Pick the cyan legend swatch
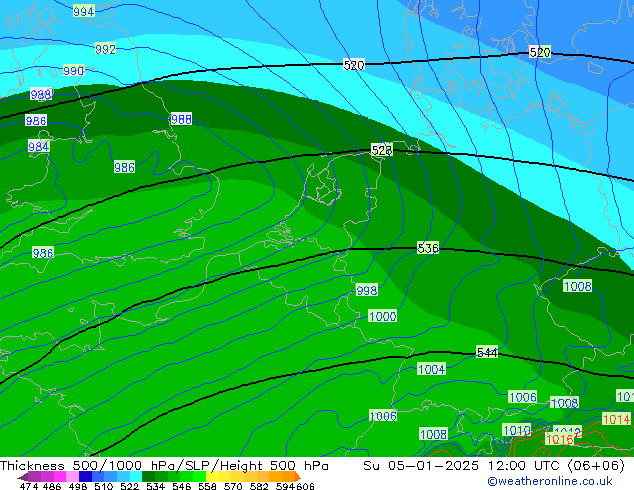Screen dimensions: 634x490 pos(135,476)
